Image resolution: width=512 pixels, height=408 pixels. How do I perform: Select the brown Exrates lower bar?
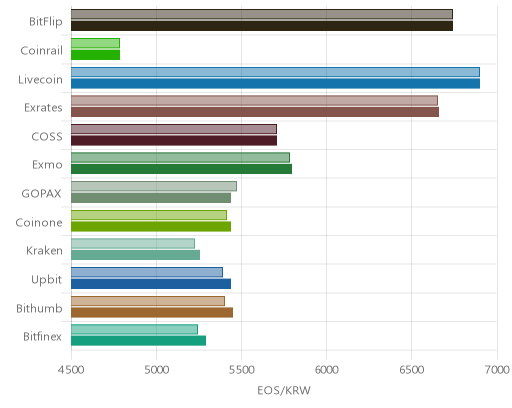[x=255, y=112]
